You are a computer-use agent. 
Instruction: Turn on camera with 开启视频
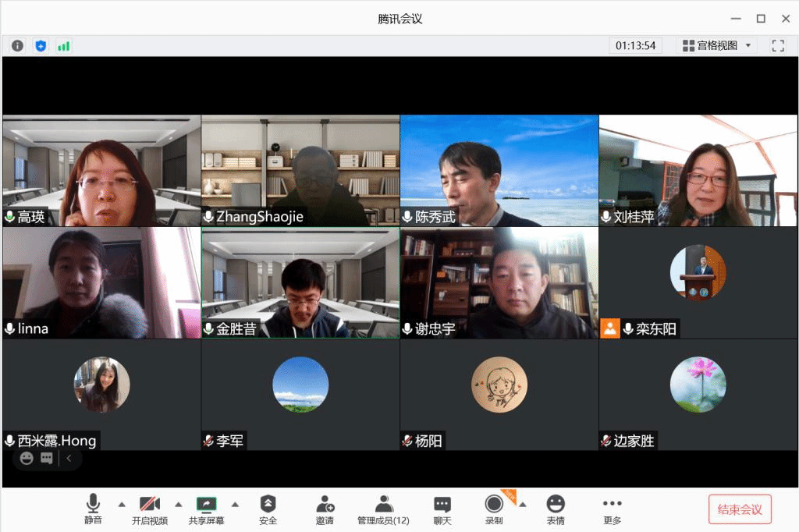[149, 510]
